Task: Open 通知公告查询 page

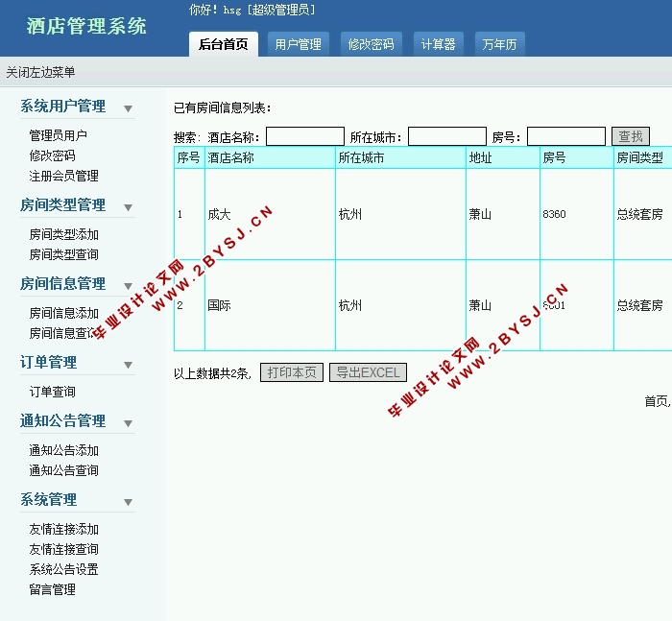Action: point(64,470)
